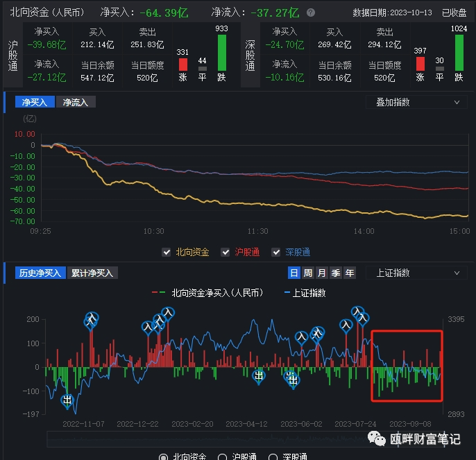Viewport: 476px width, 460px height.
Task: Select the 历史净买入 tab
Action: tap(40, 273)
